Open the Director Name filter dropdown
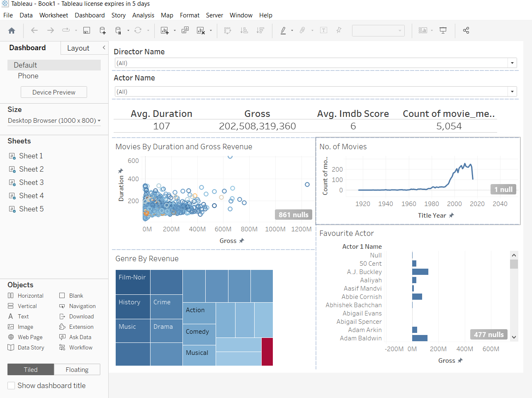This screenshot has height=398, width=532. [x=513, y=63]
